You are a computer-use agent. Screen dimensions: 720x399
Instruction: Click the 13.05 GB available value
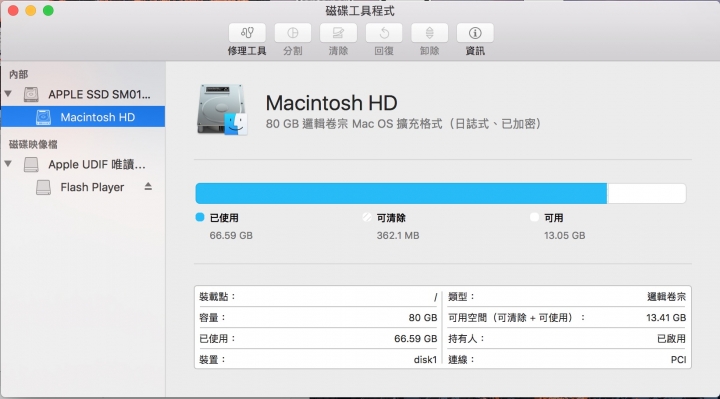click(565, 236)
